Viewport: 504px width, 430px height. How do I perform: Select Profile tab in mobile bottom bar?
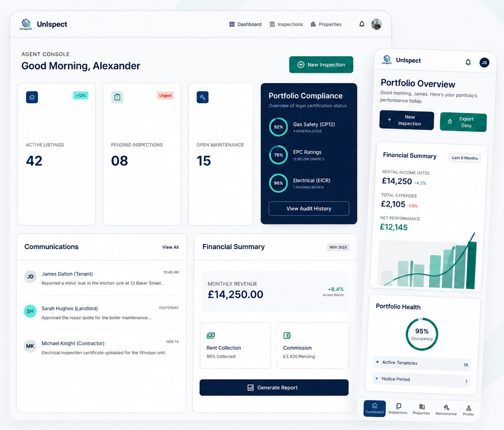point(469,410)
